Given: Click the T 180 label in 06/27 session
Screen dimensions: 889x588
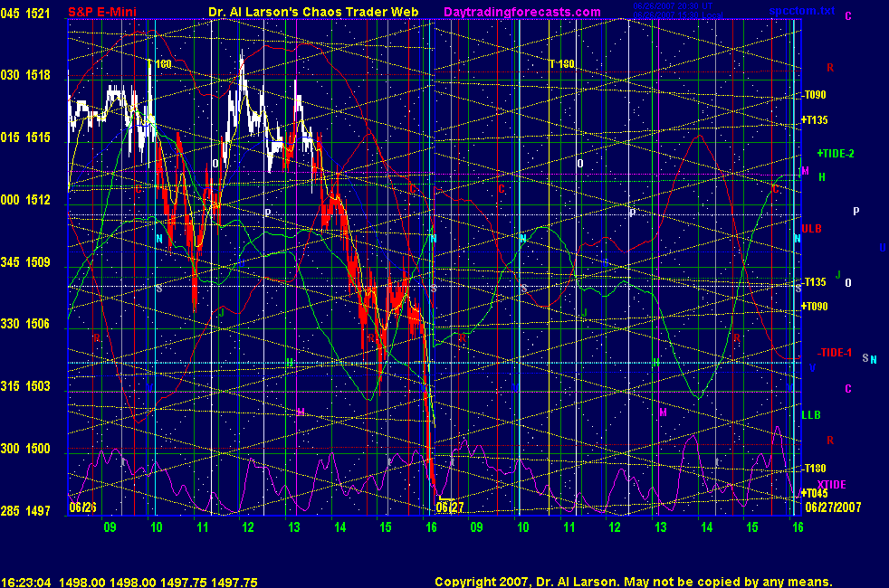Looking at the screenshot, I should [561, 64].
